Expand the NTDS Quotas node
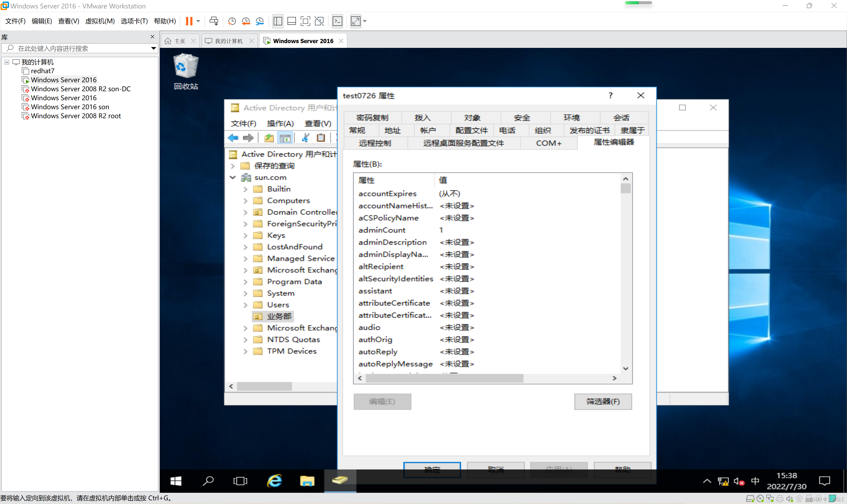Image resolution: width=847 pixels, height=504 pixels. click(x=245, y=340)
